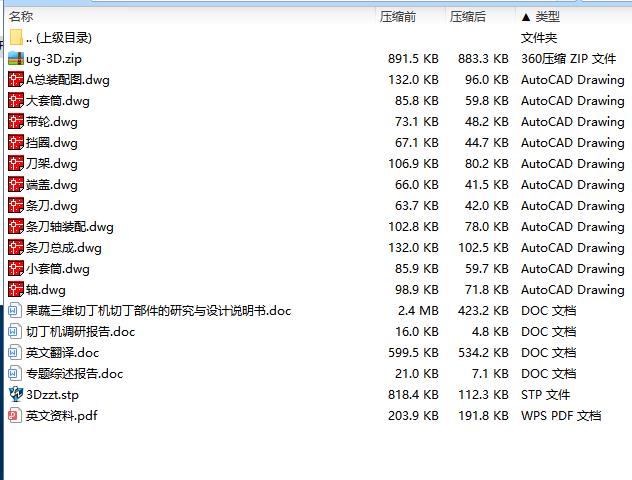632x480 pixels.
Task: Click the A总装配图.dwg file icon
Action: tap(16, 79)
